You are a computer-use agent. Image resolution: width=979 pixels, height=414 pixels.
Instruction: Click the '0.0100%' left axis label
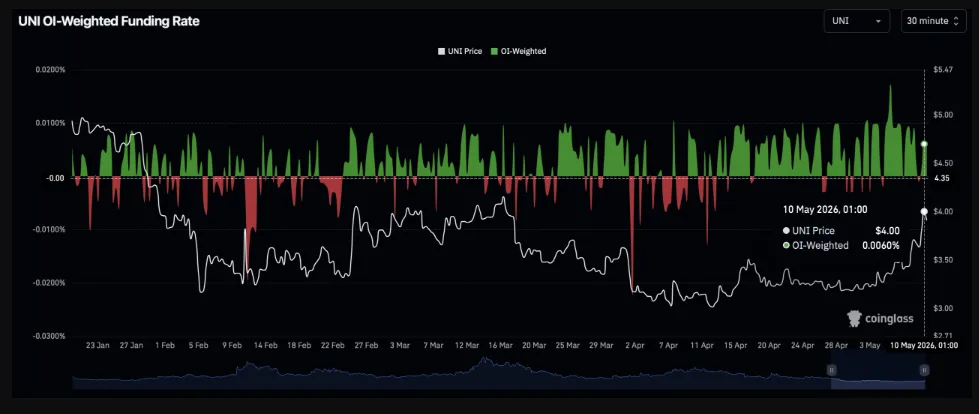point(51,123)
